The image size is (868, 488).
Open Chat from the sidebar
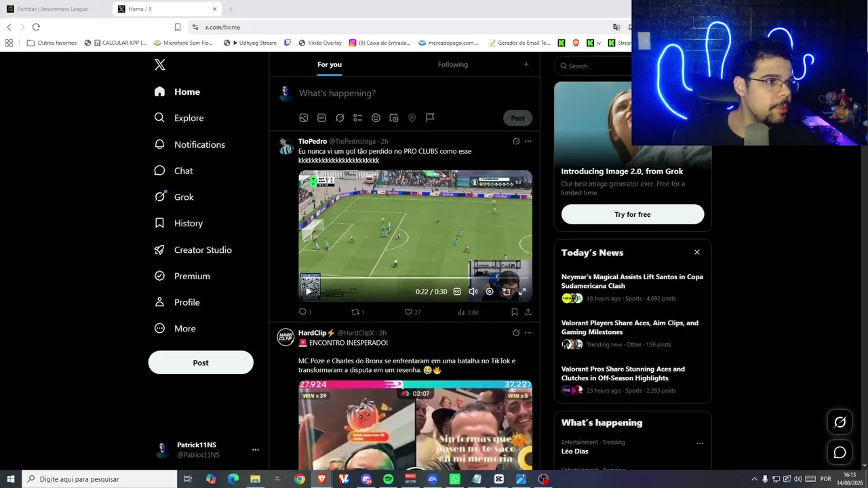174,171
